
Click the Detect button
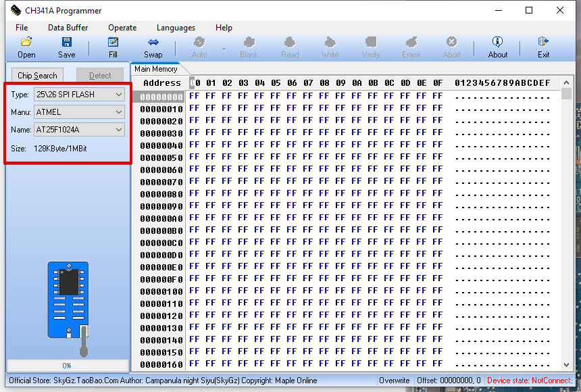click(x=100, y=76)
